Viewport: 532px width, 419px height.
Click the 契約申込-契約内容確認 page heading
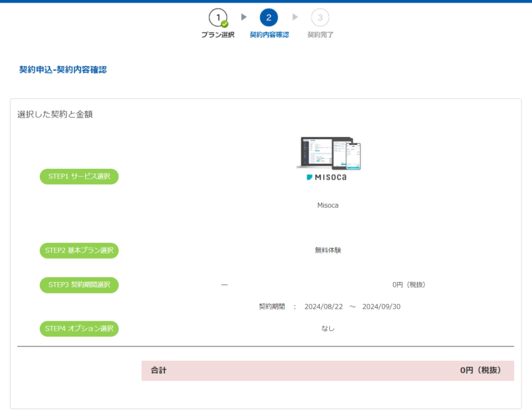click(x=63, y=70)
